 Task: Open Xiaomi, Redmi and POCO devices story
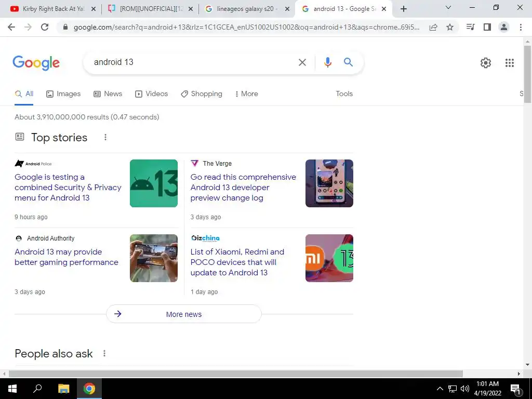[237, 262]
